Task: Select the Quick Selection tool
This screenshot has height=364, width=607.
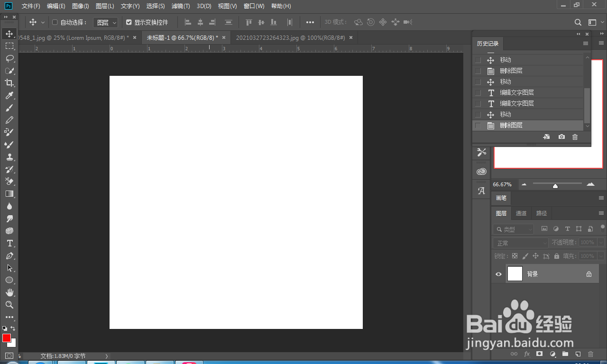Action: click(x=9, y=71)
